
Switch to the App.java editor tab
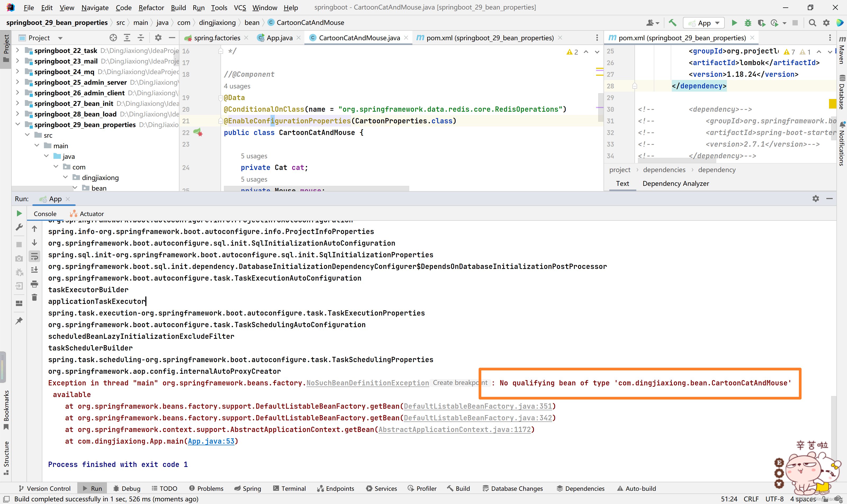[x=279, y=38]
